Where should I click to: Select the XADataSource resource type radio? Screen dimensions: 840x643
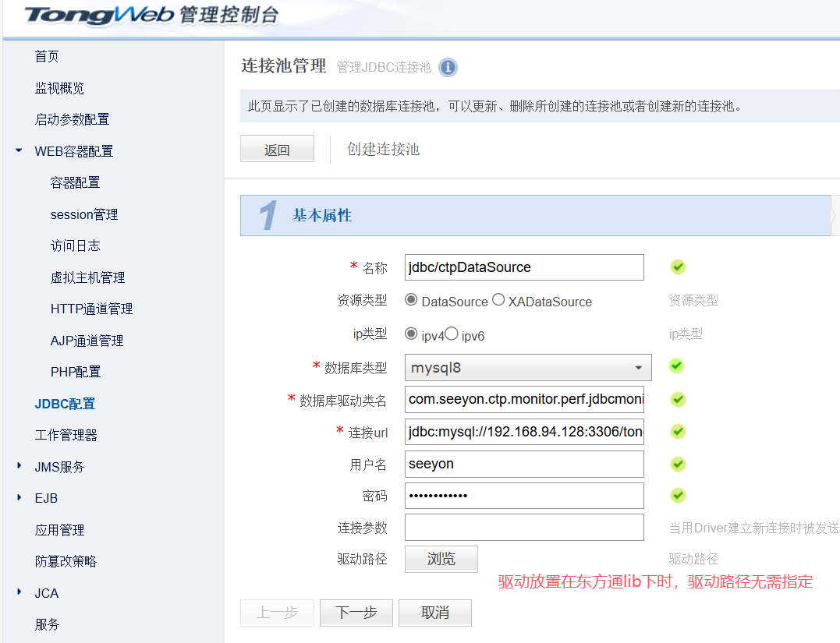click(498, 300)
